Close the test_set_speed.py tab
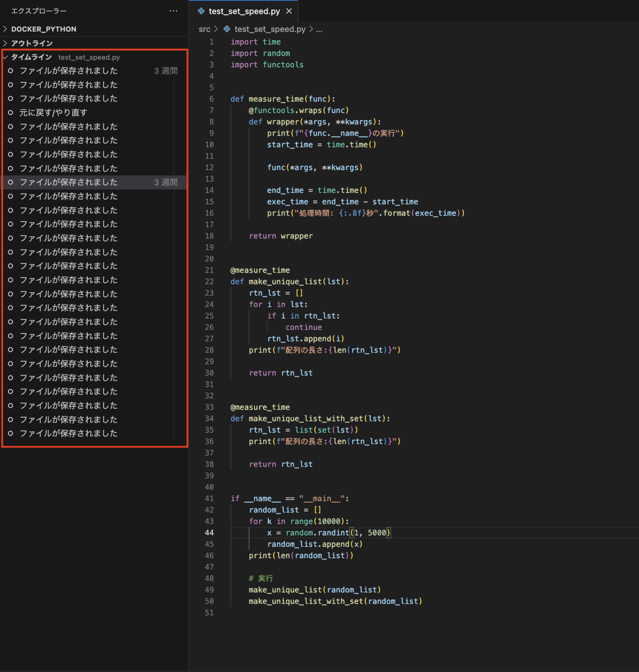 tap(289, 11)
